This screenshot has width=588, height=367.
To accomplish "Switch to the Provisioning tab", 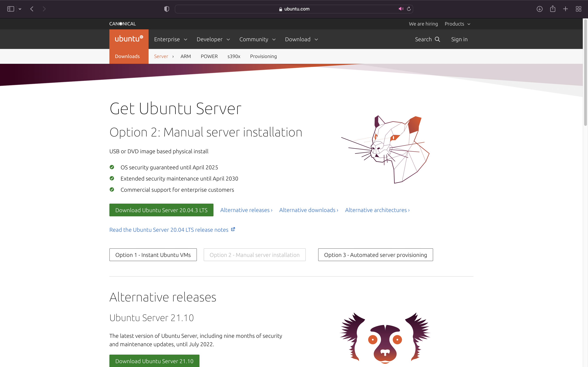I will pos(263,56).
